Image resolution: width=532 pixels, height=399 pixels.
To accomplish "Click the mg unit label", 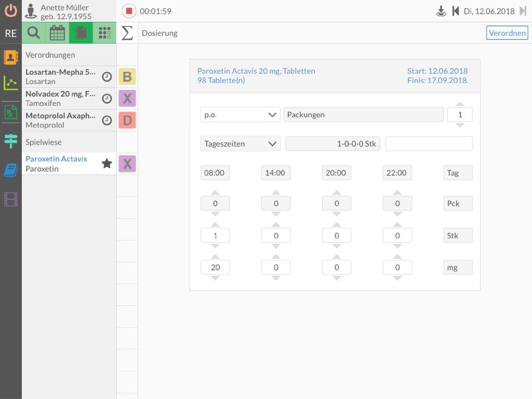I will 458,268.
